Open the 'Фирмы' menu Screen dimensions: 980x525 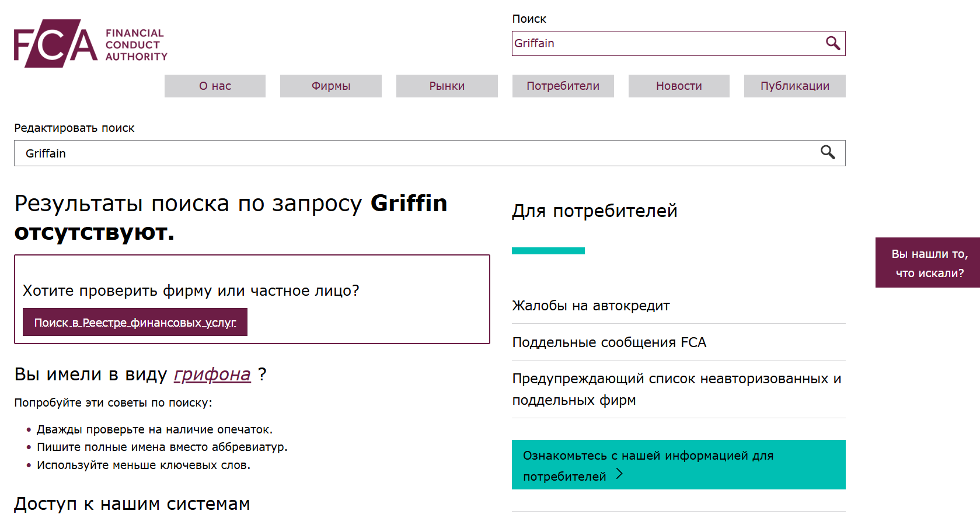tap(331, 86)
